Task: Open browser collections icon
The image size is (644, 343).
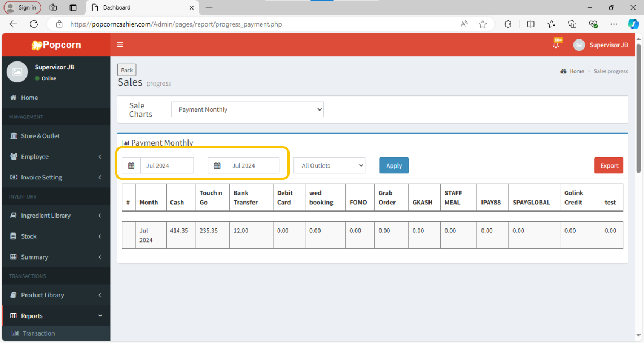Action: click(572, 24)
